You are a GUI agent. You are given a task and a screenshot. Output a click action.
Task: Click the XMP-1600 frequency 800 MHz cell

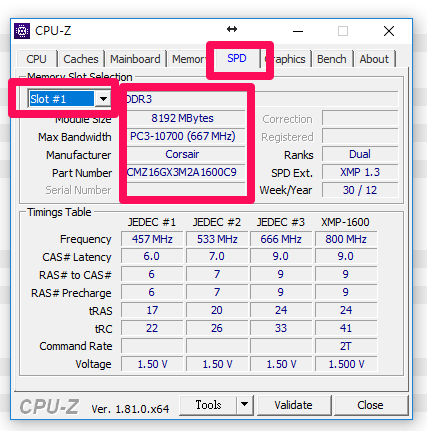tap(346, 239)
